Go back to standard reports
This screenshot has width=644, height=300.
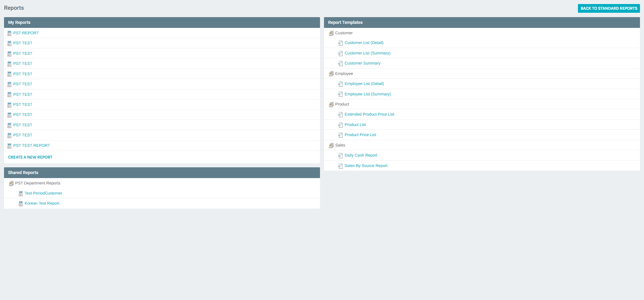pos(608,8)
